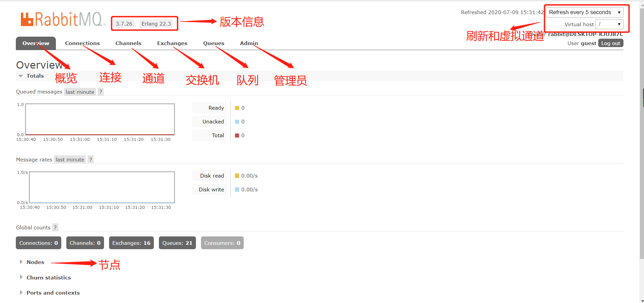Screen dimensions: 644x303
Task: Click the Channels: 0 count button
Action: coord(85,243)
